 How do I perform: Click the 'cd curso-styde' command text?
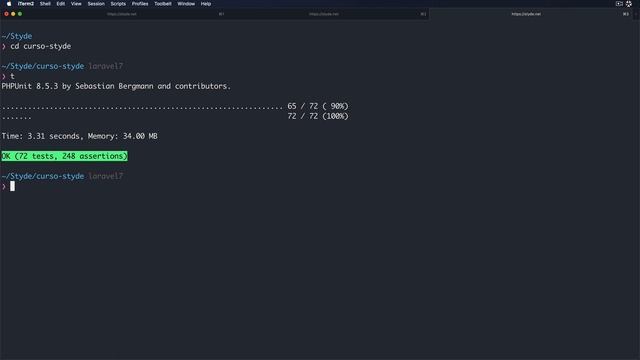pos(40,46)
